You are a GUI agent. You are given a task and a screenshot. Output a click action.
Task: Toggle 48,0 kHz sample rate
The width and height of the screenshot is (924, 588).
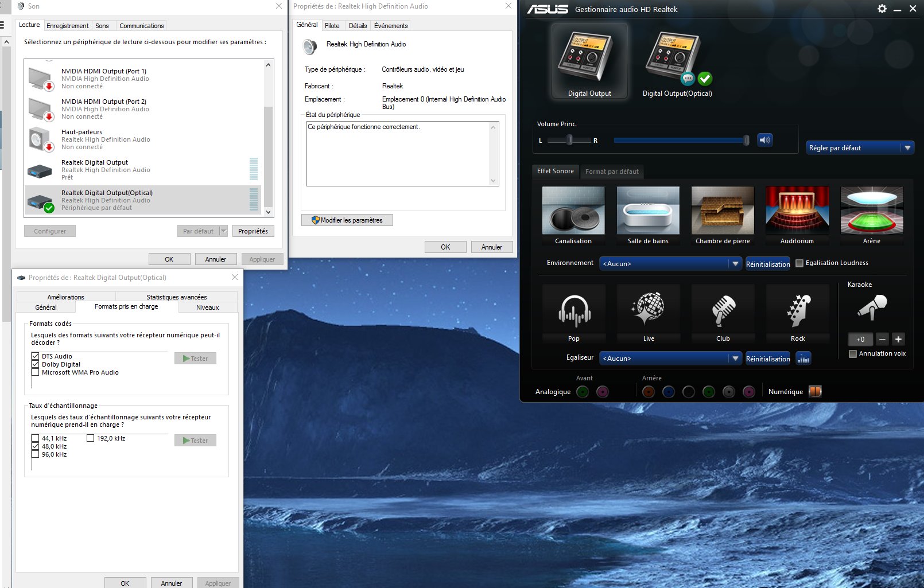pos(36,446)
